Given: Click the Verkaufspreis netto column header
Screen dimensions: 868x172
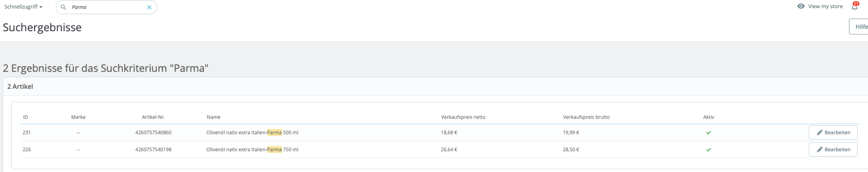Looking at the screenshot, I should pos(463,117).
